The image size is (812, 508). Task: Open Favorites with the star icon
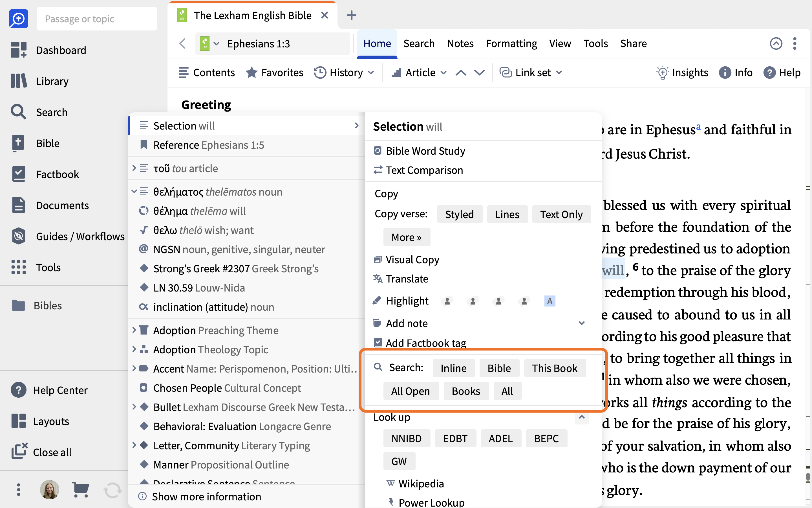[274, 72]
